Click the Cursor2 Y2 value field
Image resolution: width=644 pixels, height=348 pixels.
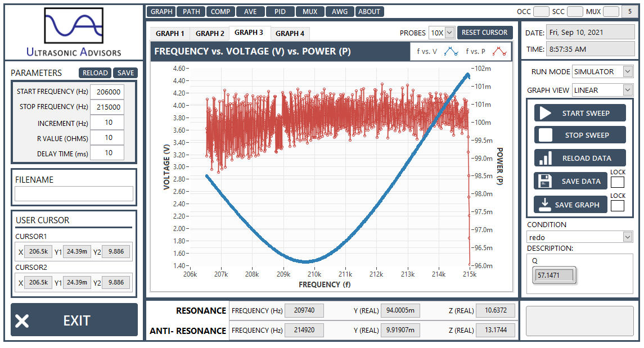(116, 282)
